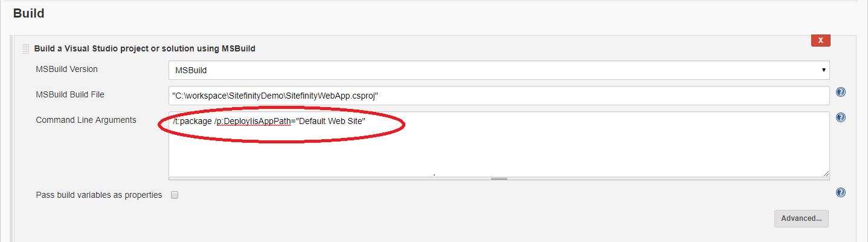Click the build step drag handle icon
This screenshot has width=868, height=242.
pyautogui.click(x=25, y=49)
